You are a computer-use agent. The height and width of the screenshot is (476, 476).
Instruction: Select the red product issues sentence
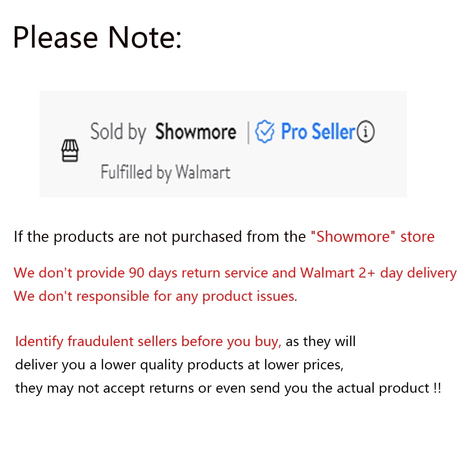pyautogui.click(x=154, y=296)
